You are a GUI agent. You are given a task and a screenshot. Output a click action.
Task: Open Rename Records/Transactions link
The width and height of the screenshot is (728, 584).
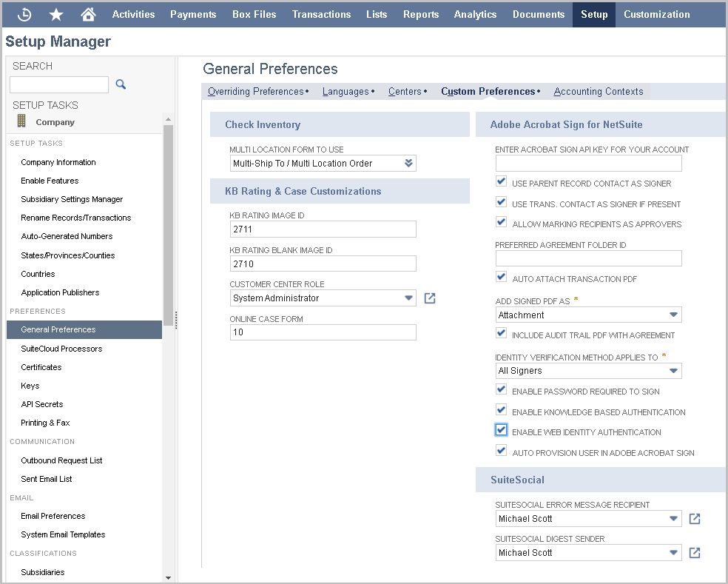[75, 218]
